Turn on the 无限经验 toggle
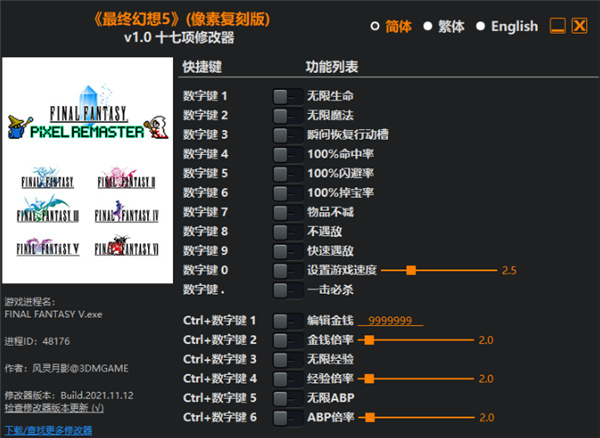The width and height of the screenshot is (600, 438). (x=288, y=360)
